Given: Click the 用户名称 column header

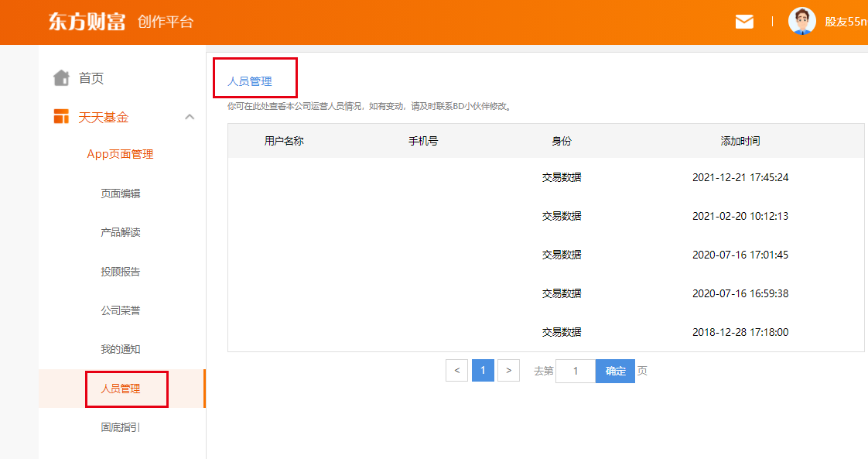Looking at the screenshot, I should [x=284, y=141].
